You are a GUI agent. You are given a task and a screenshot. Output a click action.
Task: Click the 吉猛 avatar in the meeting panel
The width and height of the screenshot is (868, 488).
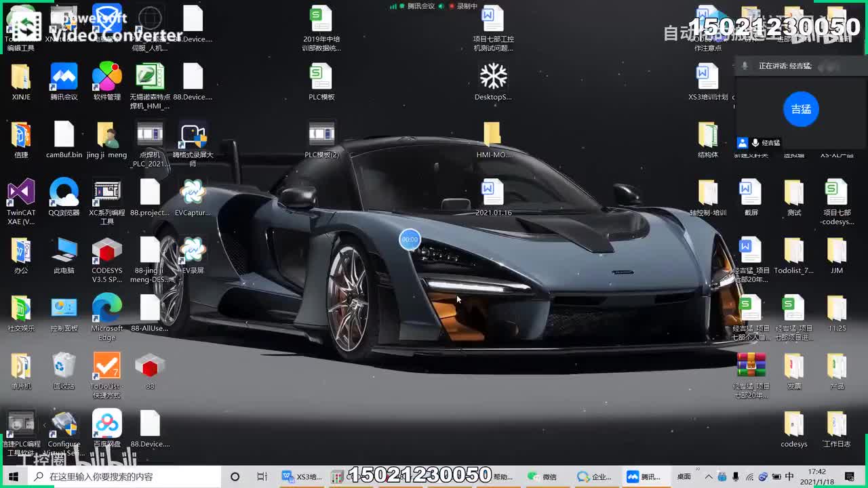(801, 109)
